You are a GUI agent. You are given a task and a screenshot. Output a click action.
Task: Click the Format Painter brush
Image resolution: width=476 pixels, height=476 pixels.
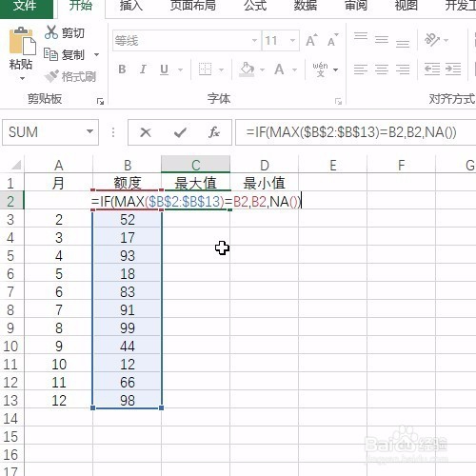tap(51, 76)
